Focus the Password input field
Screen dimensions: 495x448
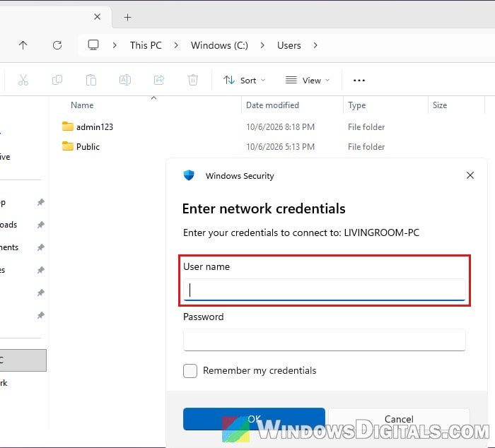click(324, 340)
